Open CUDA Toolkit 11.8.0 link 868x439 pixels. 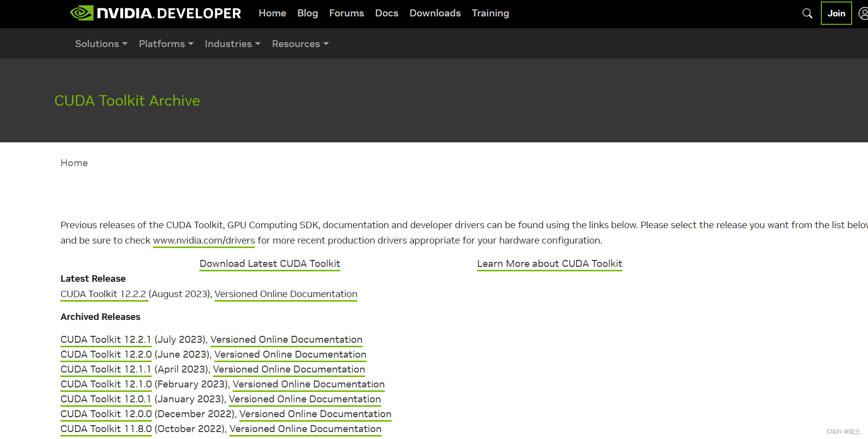click(106, 429)
